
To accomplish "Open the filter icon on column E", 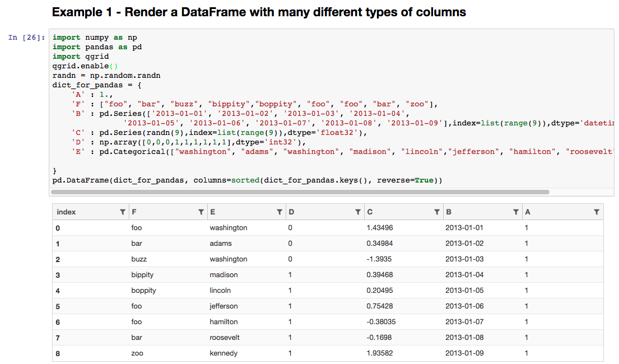I will point(280,212).
